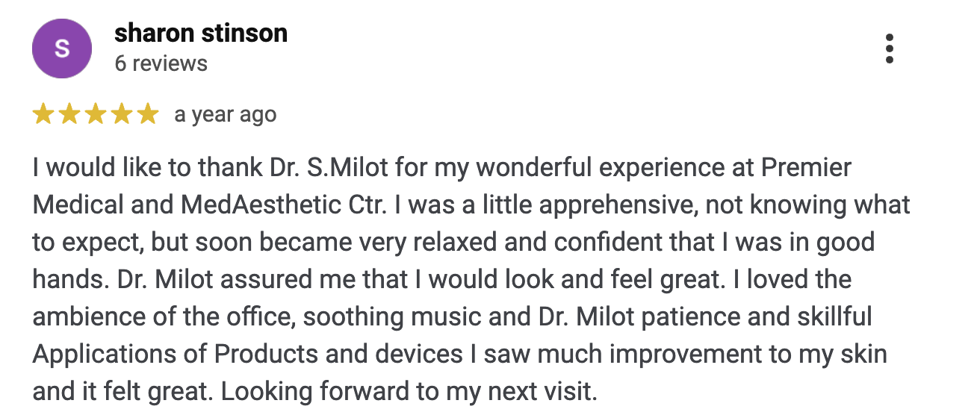Click the line beginning 'hands. Dr. Milot assured'
Screen dimensions: 980x415
click(x=442, y=280)
